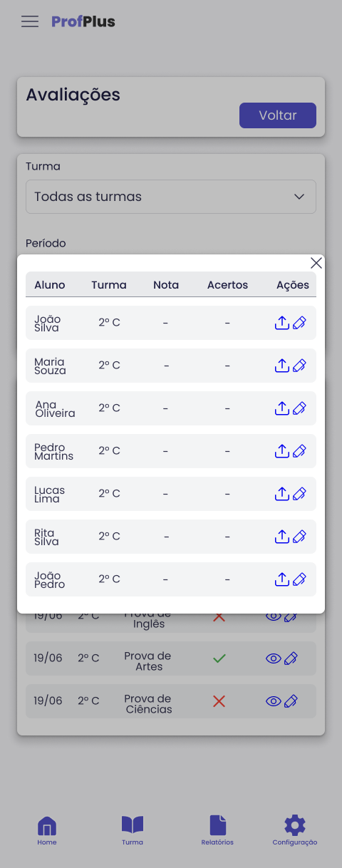Upload file for Lucas Lima

pos(282,494)
